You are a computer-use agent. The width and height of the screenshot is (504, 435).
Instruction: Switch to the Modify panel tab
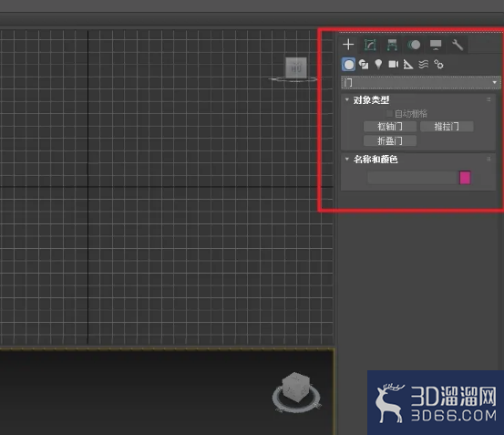(370, 45)
